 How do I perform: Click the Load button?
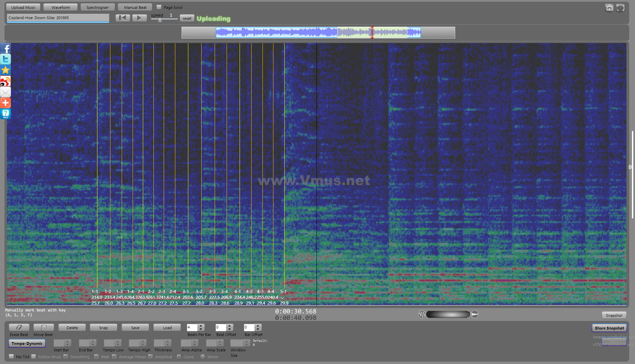click(x=167, y=327)
